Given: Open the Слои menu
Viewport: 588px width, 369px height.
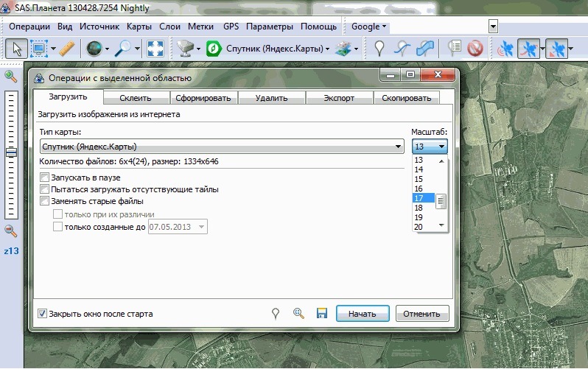Looking at the screenshot, I should point(169,27).
